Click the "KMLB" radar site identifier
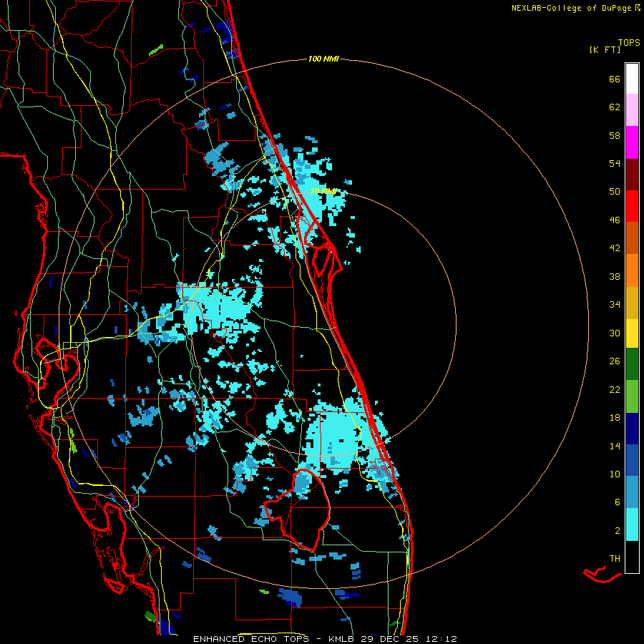The width and height of the screenshot is (644, 644). tap(341, 639)
